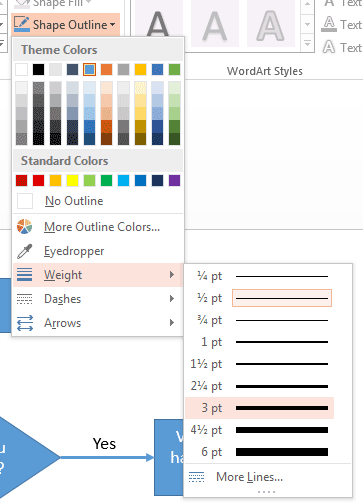Pick the lightest green tint swatch
The height and width of the screenshot is (504, 363).
(x=174, y=88)
